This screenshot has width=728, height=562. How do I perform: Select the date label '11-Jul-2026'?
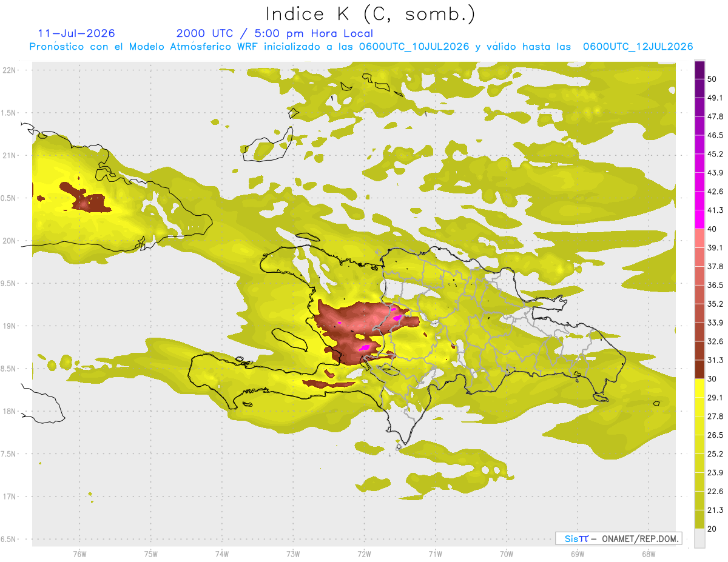pyautogui.click(x=76, y=33)
